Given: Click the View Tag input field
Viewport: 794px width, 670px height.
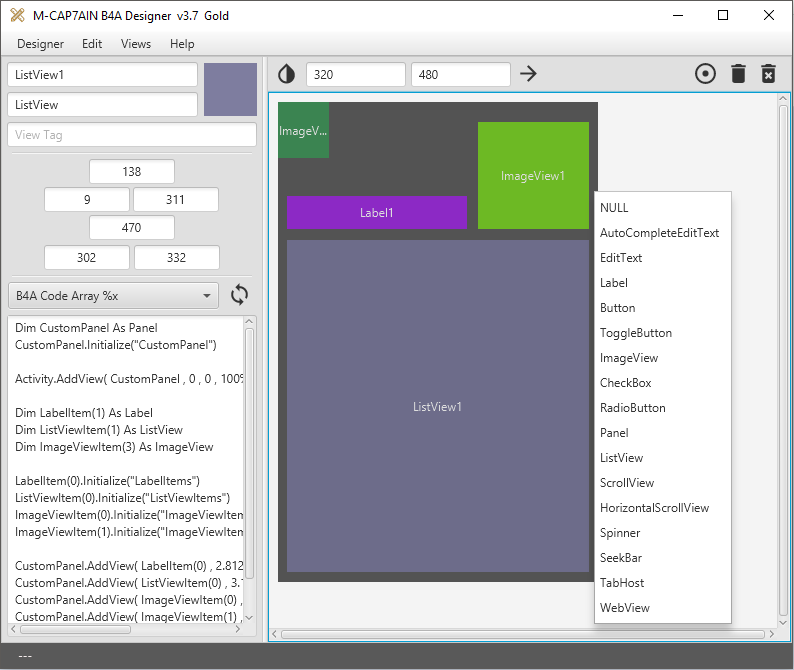Looking at the screenshot, I should [x=132, y=135].
